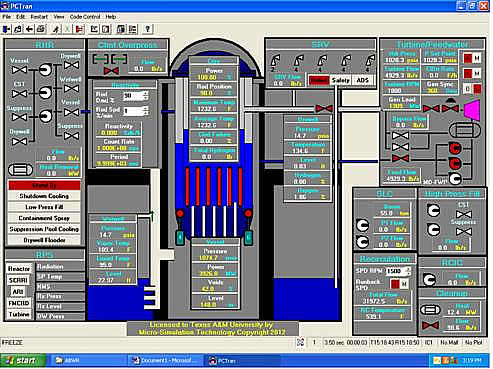Click the RHR CST valve symbol
493x369 pixels.
19,94
